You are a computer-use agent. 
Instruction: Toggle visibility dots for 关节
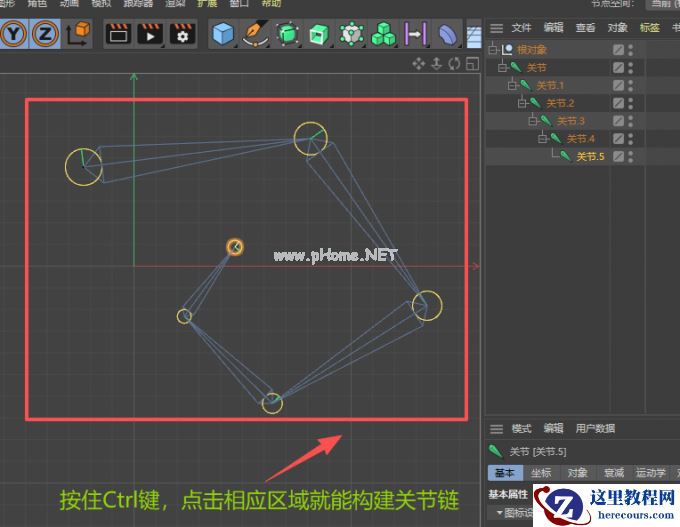click(x=631, y=67)
